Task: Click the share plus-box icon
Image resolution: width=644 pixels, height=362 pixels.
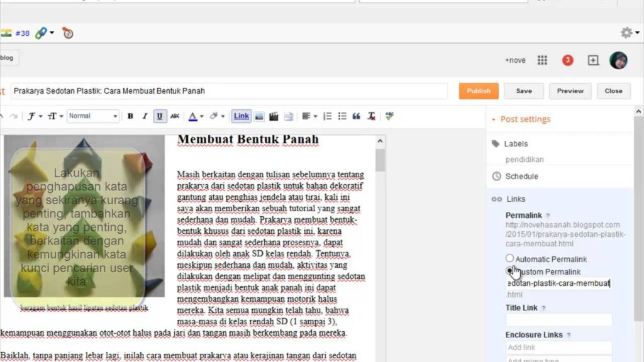Action: (x=593, y=60)
